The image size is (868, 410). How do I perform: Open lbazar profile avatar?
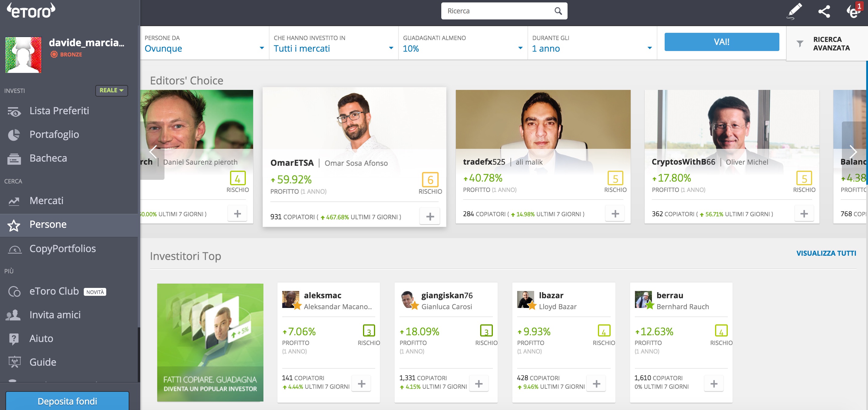click(x=526, y=299)
